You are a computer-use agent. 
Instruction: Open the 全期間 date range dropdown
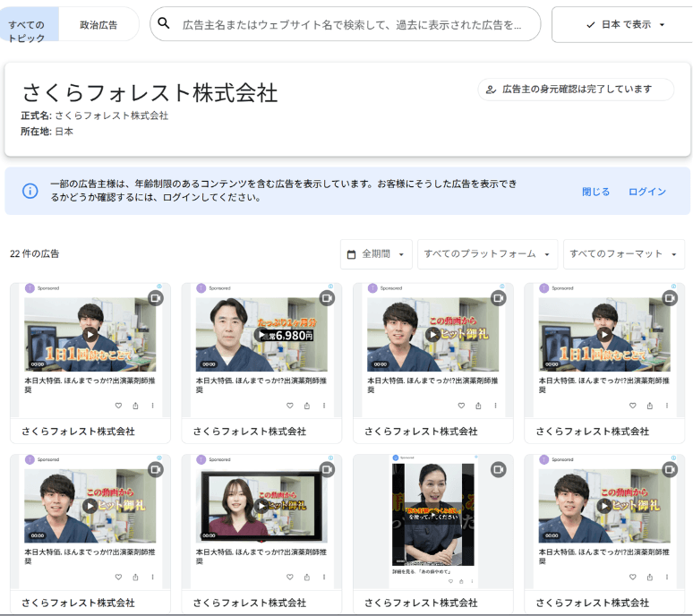click(x=376, y=254)
